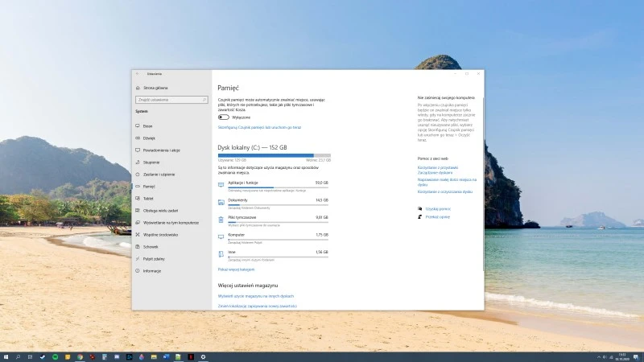
Task: Click the Dysk lokalny (C:) usage bar
Action: point(274,155)
